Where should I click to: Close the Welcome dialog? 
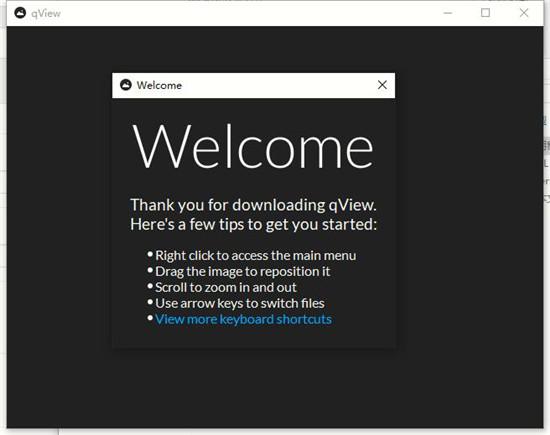coord(382,85)
